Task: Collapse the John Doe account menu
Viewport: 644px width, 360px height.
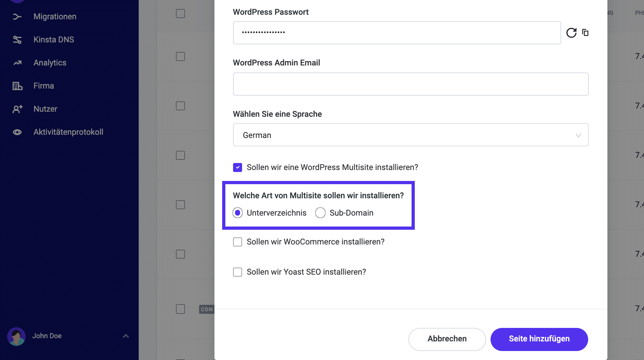Action: pos(126,336)
